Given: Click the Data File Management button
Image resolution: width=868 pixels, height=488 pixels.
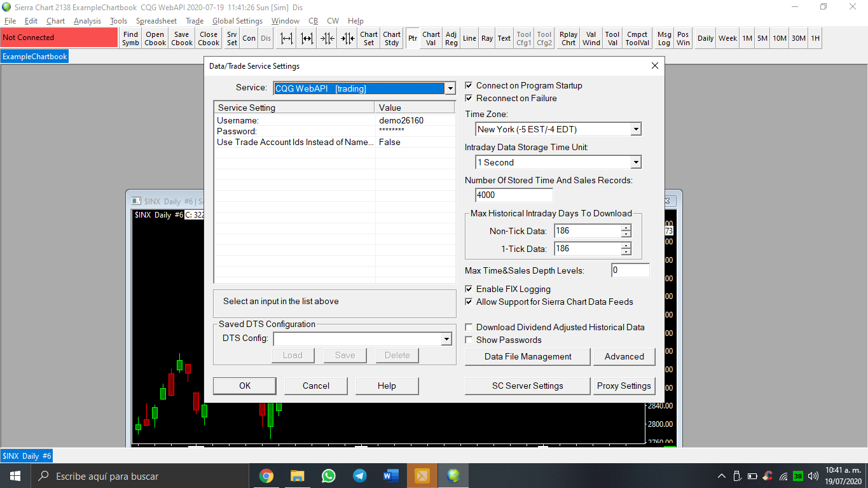Looking at the screenshot, I should tap(528, 356).
